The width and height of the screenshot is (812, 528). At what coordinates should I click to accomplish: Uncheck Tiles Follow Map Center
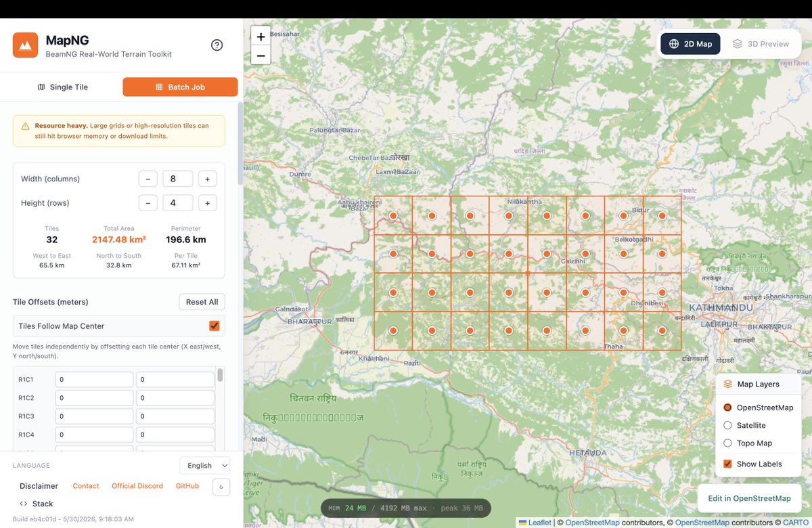click(x=215, y=326)
